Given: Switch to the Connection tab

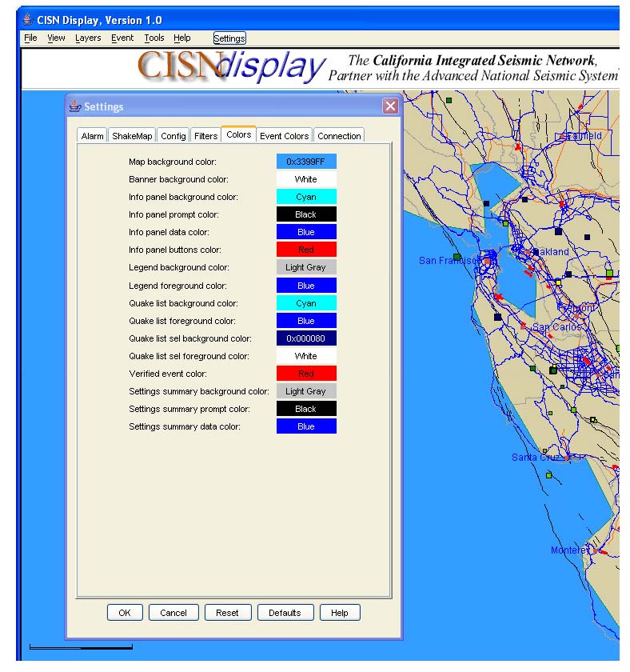Looking at the screenshot, I should (339, 136).
